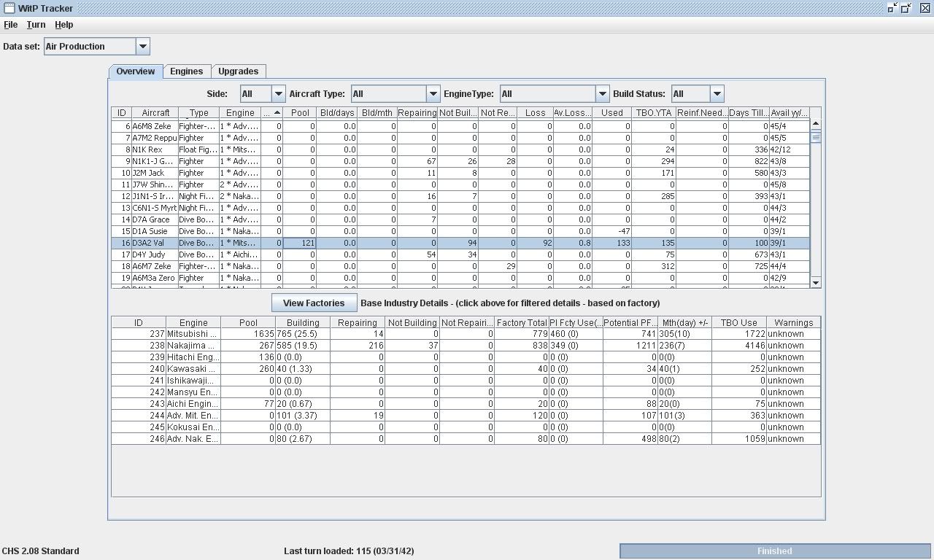934x560 pixels.
Task: Select the A6M7 Zeke row
Action: (460, 266)
